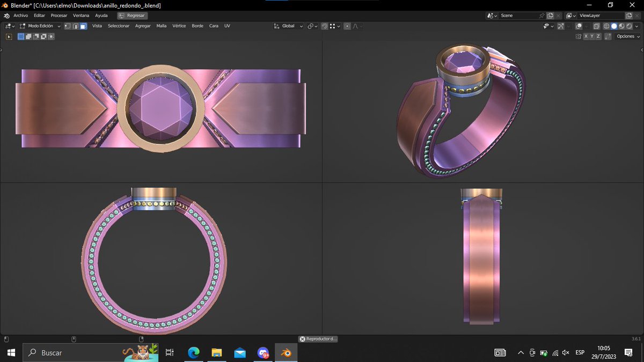
Task: Open the Global transform orientation dropdown
Action: click(x=288, y=26)
